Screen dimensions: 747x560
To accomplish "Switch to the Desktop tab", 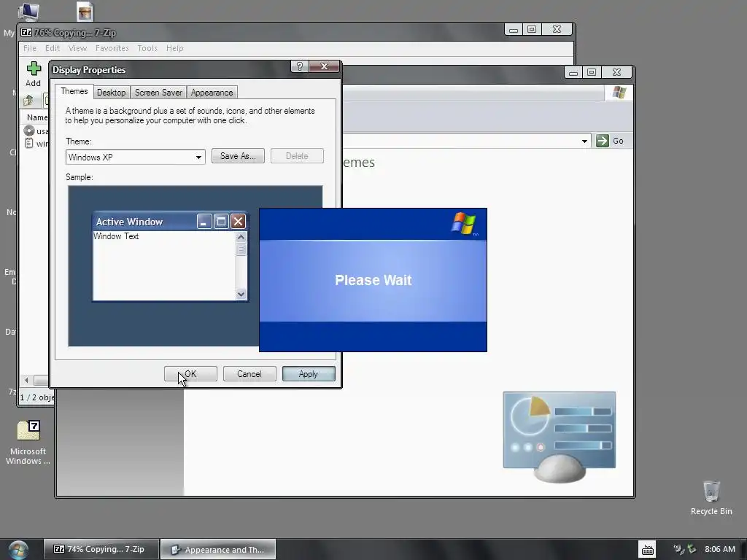I will (112, 93).
